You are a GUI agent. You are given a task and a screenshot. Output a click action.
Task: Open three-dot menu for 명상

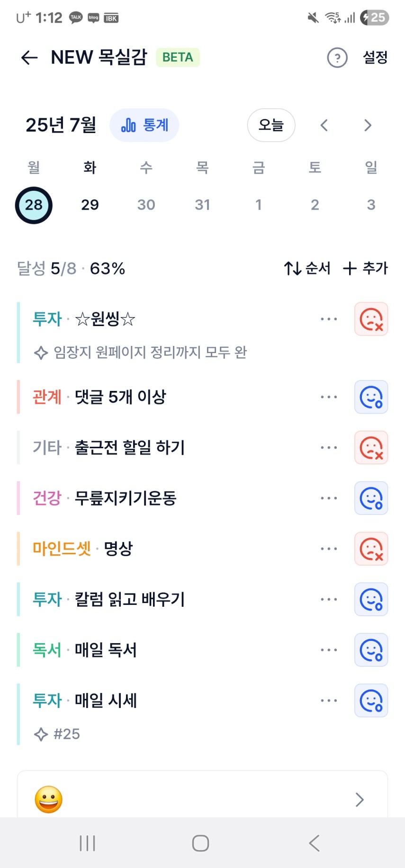click(x=329, y=549)
